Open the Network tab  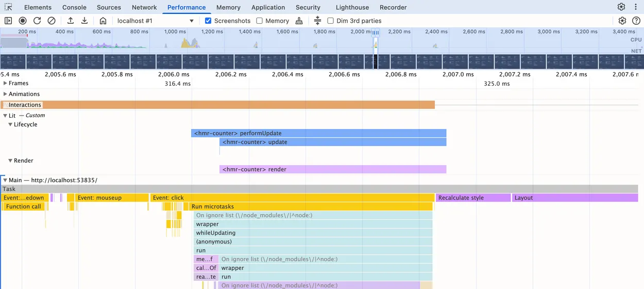(x=144, y=7)
